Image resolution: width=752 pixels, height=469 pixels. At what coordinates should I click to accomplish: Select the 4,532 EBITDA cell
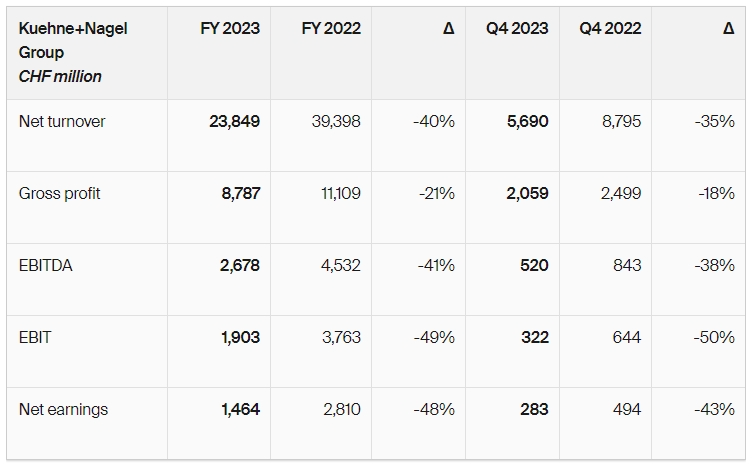click(x=340, y=266)
